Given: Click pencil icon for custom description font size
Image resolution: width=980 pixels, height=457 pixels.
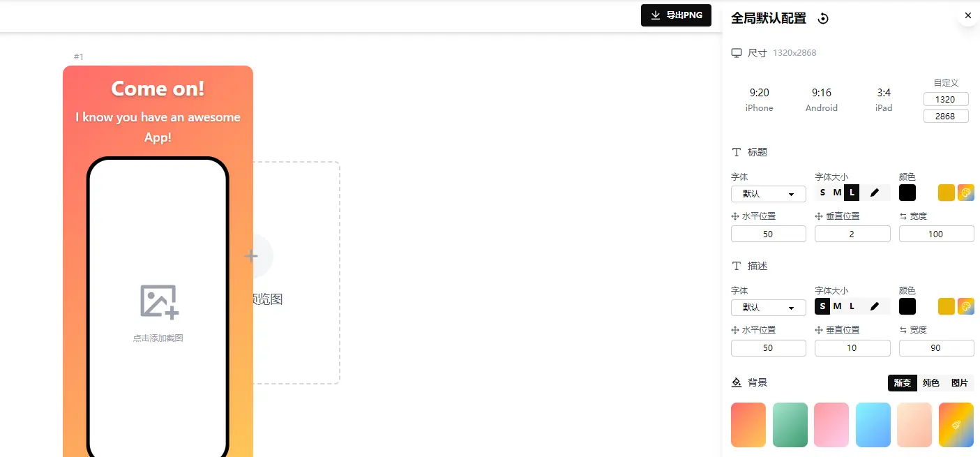Looking at the screenshot, I should click(x=875, y=306).
